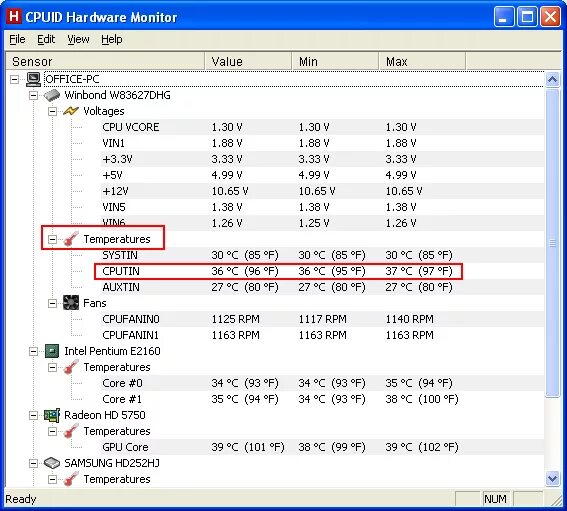
Task: Collapse the Fans group
Action: coord(52,303)
